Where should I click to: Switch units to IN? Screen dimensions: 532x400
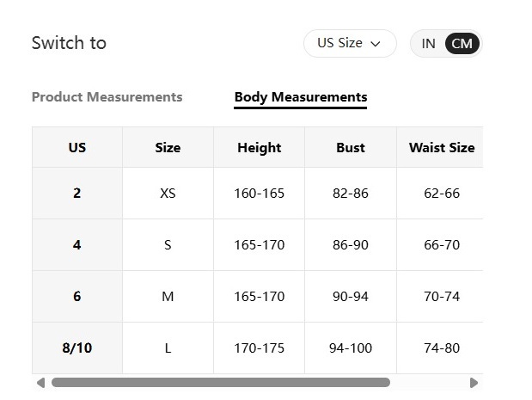428,44
